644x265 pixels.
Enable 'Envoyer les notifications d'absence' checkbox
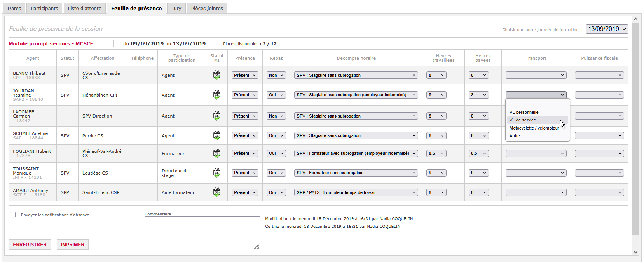(13, 215)
